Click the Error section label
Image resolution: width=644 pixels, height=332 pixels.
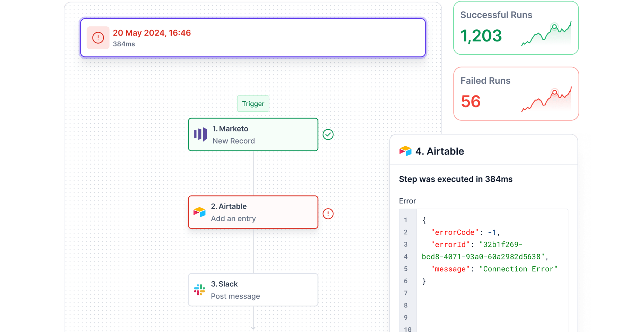[408, 201]
